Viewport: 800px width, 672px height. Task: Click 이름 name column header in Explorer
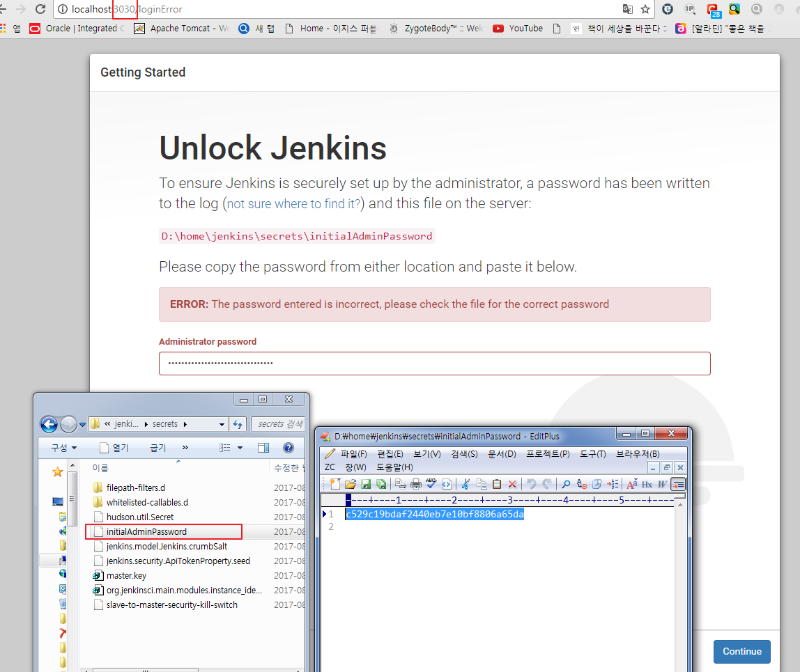coord(100,468)
